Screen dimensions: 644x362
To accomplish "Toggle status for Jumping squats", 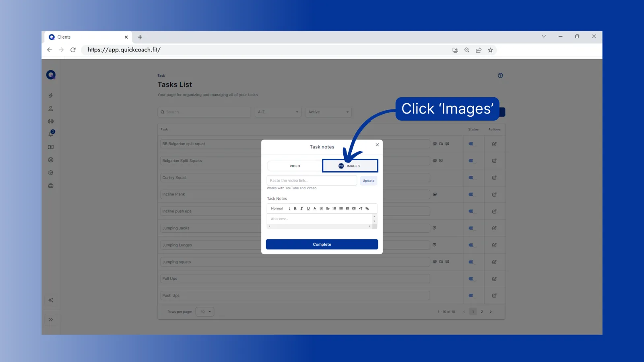I will click(x=471, y=262).
